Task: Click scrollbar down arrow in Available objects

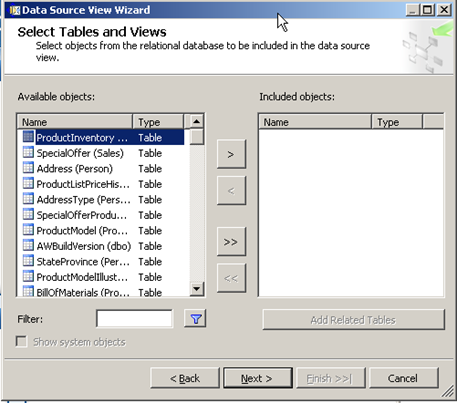Action: pyautogui.click(x=197, y=289)
